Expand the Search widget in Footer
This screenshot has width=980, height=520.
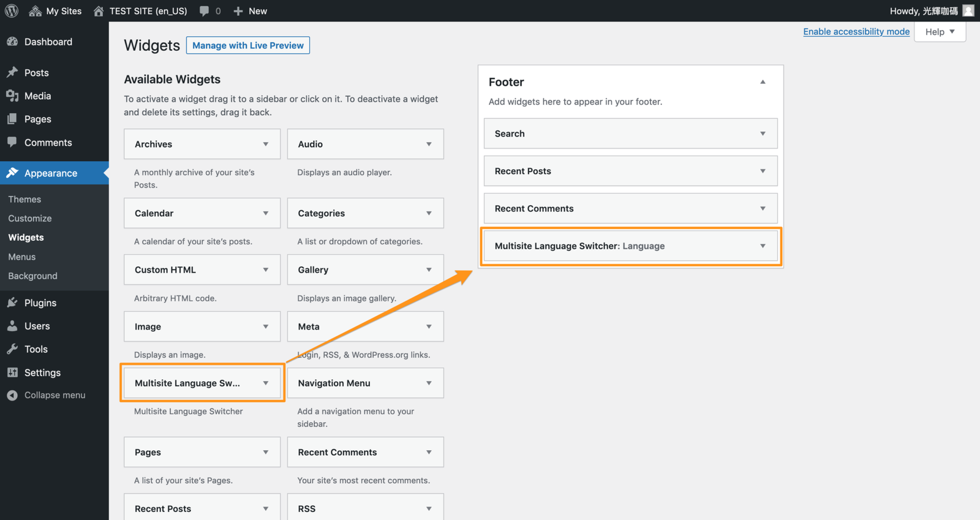tap(763, 134)
